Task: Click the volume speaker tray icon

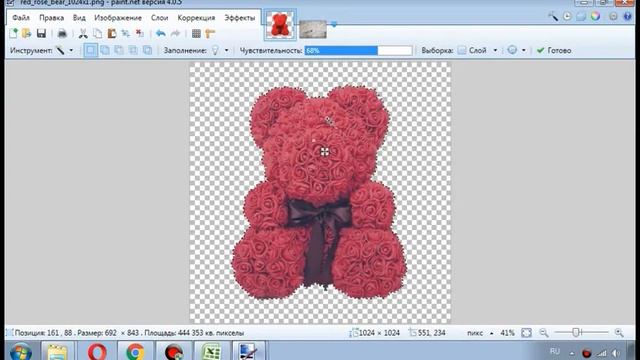Action: (616, 353)
